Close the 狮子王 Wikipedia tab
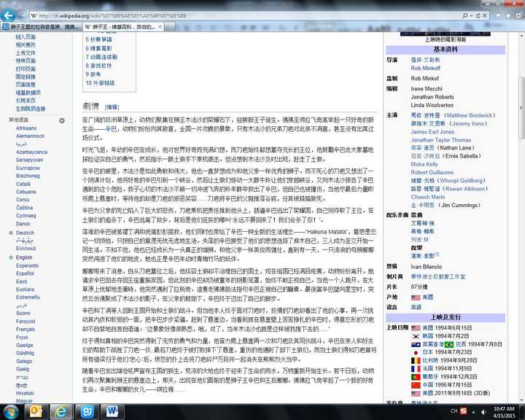The height and width of the screenshot is (420, 525). (x=160, y=27)
